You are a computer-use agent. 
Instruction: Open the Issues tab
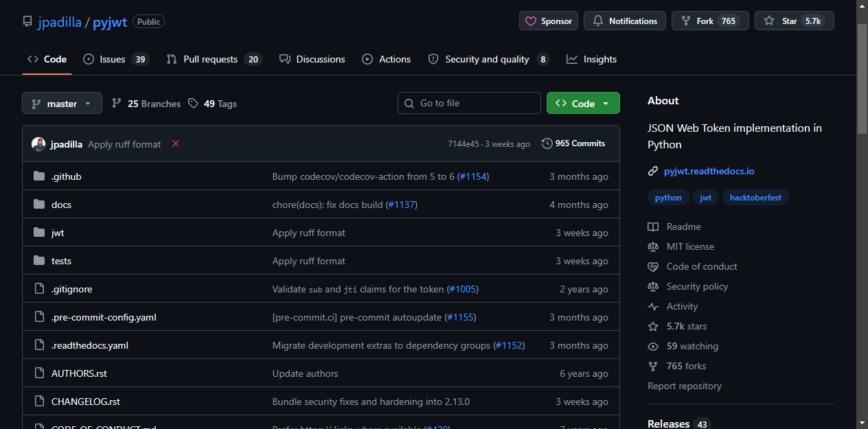(x=116, y=59)
